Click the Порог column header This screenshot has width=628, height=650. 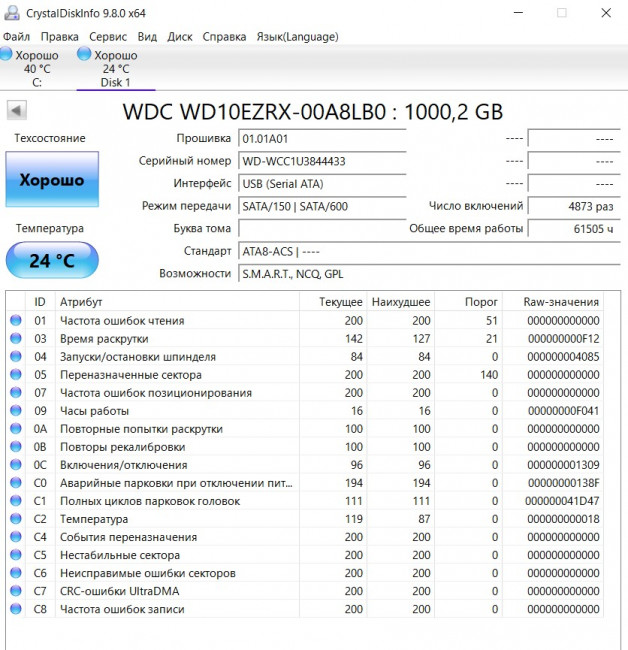[468, 302]
